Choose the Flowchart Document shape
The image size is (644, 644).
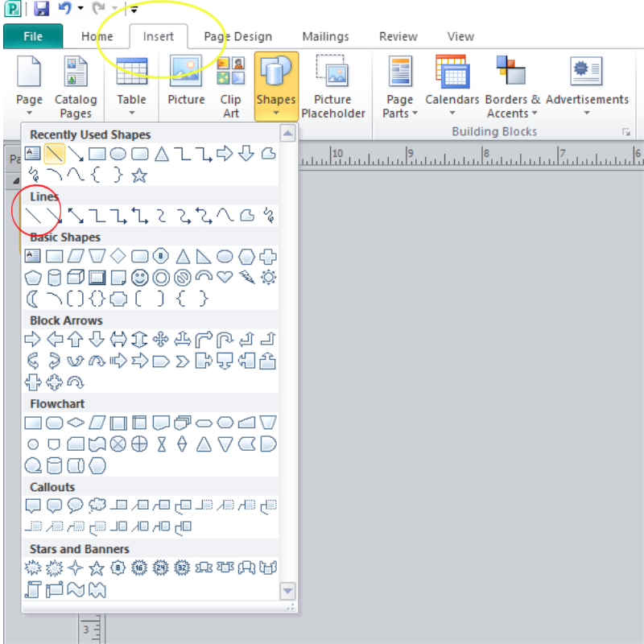tap(161, 423)
